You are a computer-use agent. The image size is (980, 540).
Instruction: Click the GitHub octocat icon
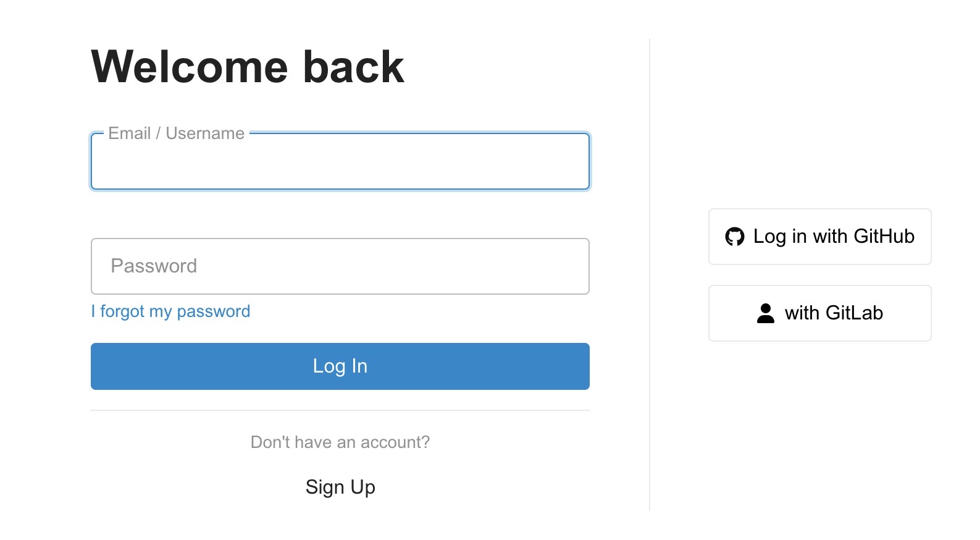[734, 237]
